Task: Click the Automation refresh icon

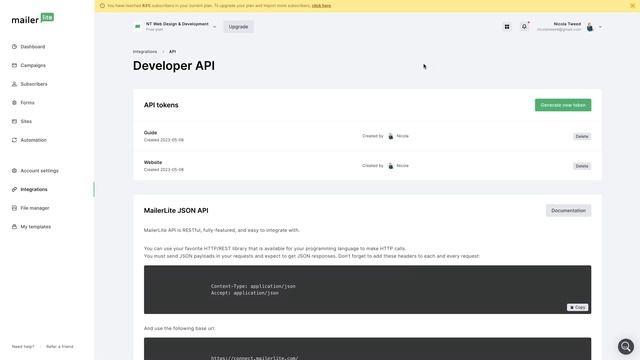Action: pyautogui.click(x=14, y=140)
